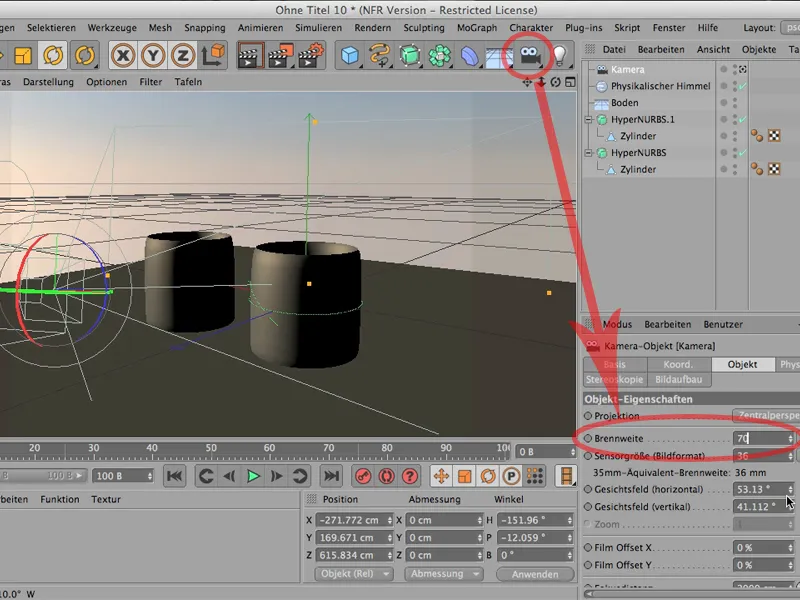Click the Winkel H value field

(535, 520)
